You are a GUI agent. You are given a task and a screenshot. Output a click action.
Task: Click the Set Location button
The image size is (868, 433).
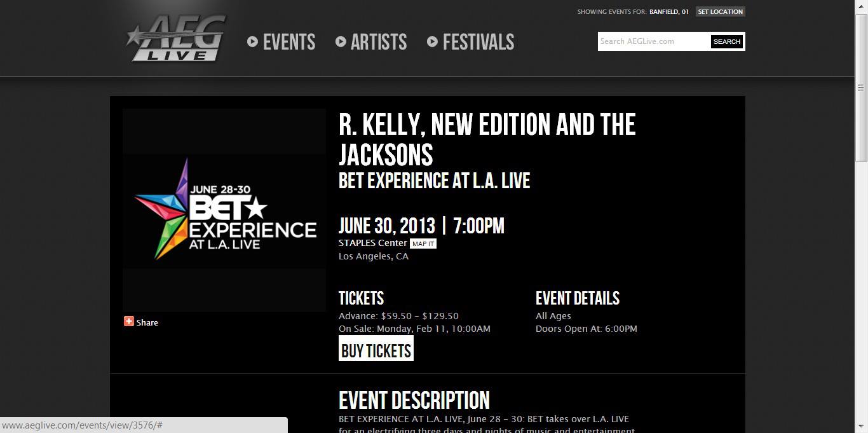[x=720, y=11]
